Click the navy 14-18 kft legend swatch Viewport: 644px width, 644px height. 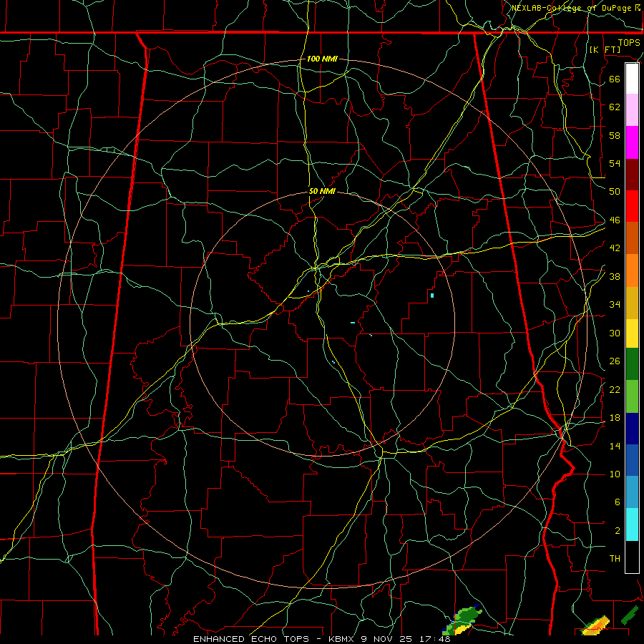coord(632,429)
